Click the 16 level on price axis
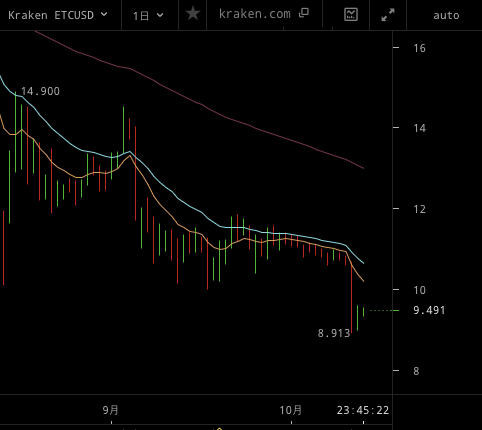482x430 pixels. (419, 48)
